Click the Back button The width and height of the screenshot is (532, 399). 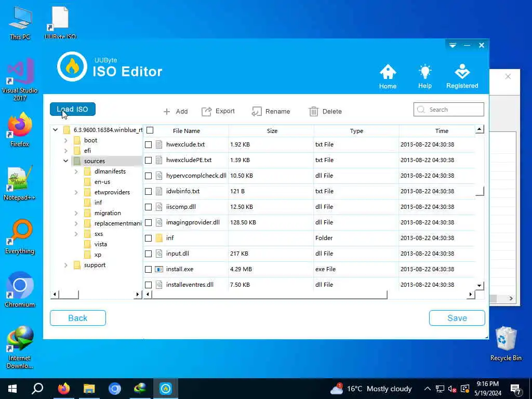pos(78,318)
